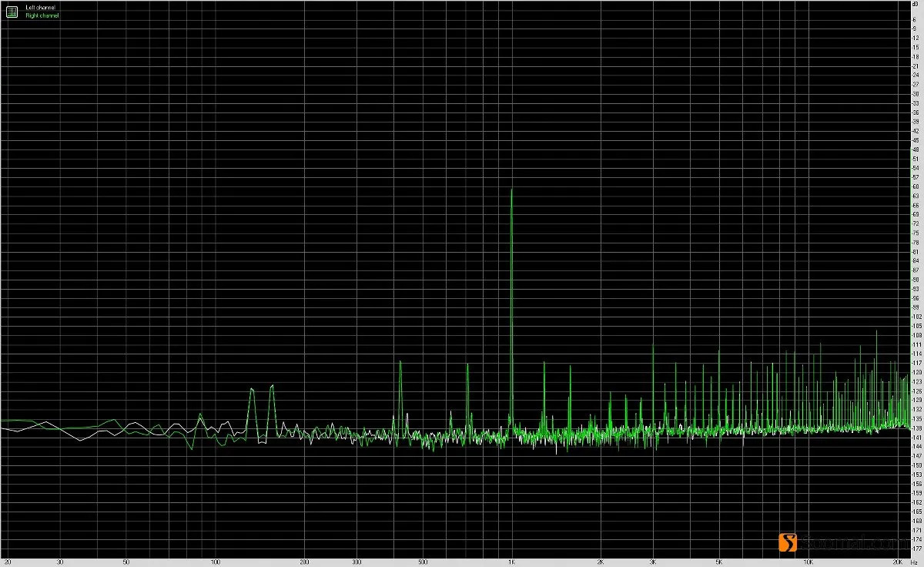Click the orange Soomal logo watermark
Image resolution: width=924 pixels, height=567 pixels.
coord(787,542)
